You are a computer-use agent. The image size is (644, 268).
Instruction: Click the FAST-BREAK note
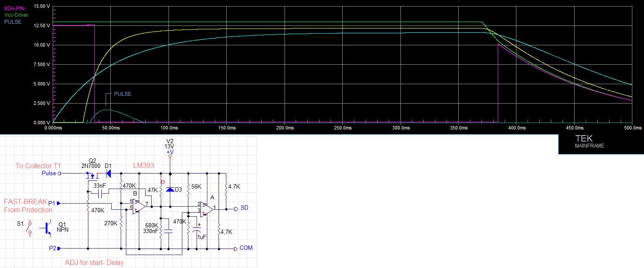tap(26, 202)
